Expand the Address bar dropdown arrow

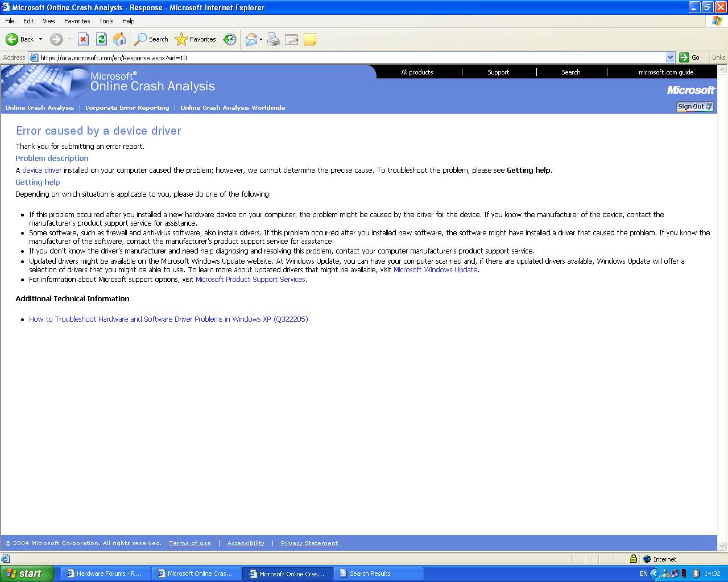(x=670, y=57)
